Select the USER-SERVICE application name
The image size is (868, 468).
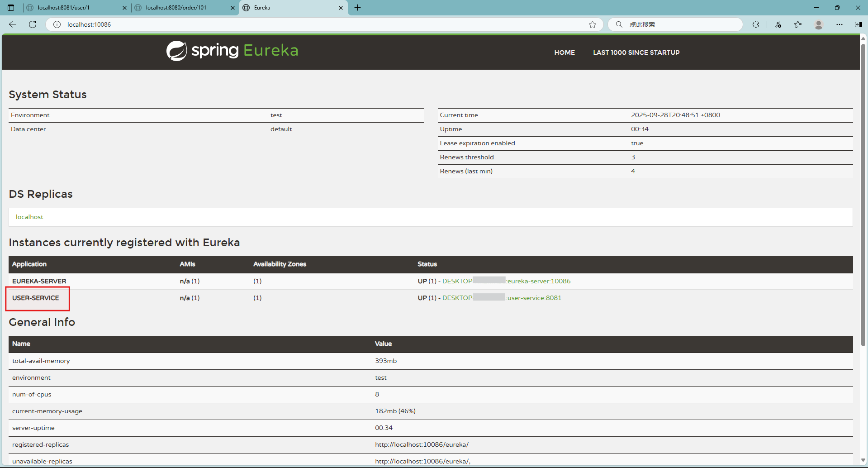point(36,298)
